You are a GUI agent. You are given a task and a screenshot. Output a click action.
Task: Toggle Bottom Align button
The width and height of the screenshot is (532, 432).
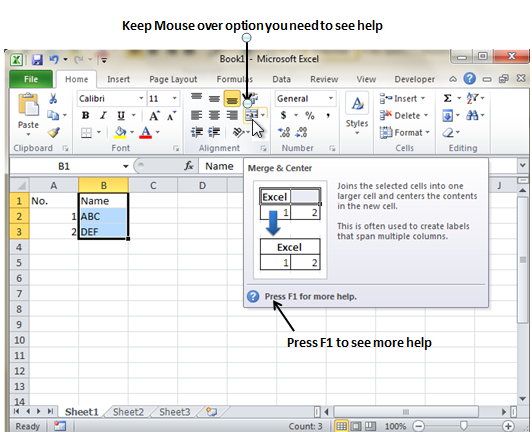click(232, 99)
